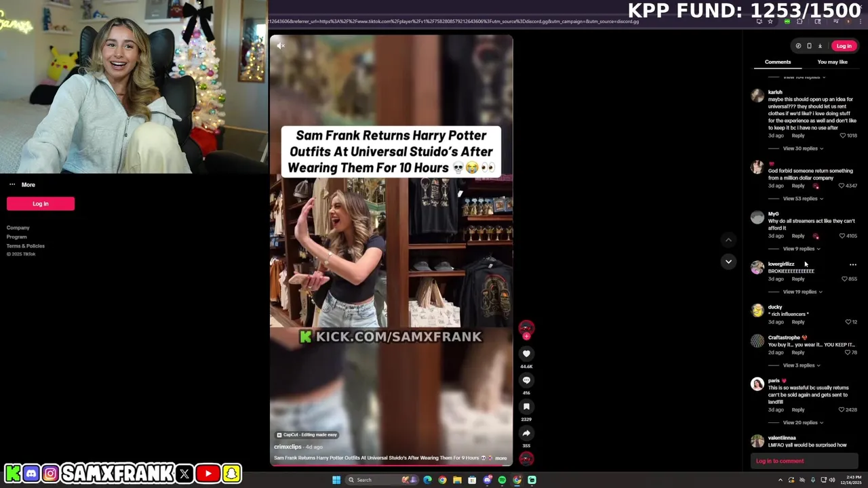
Task: Click the install app icon in address bar
Action: point(759,22)
